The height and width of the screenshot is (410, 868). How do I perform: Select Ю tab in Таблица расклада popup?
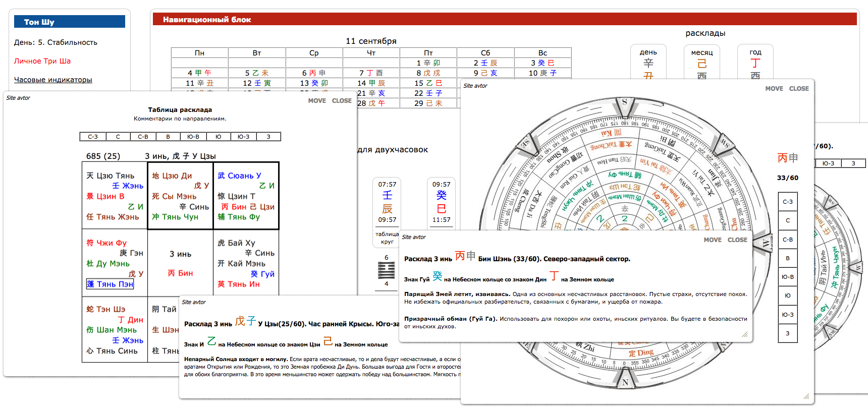click(x=219, y=137)
